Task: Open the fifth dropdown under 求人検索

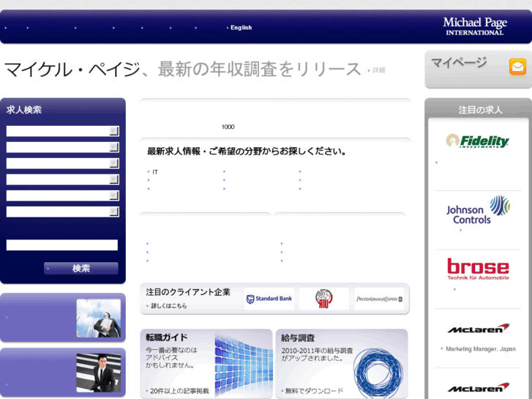Action: (x=62, y=195)
